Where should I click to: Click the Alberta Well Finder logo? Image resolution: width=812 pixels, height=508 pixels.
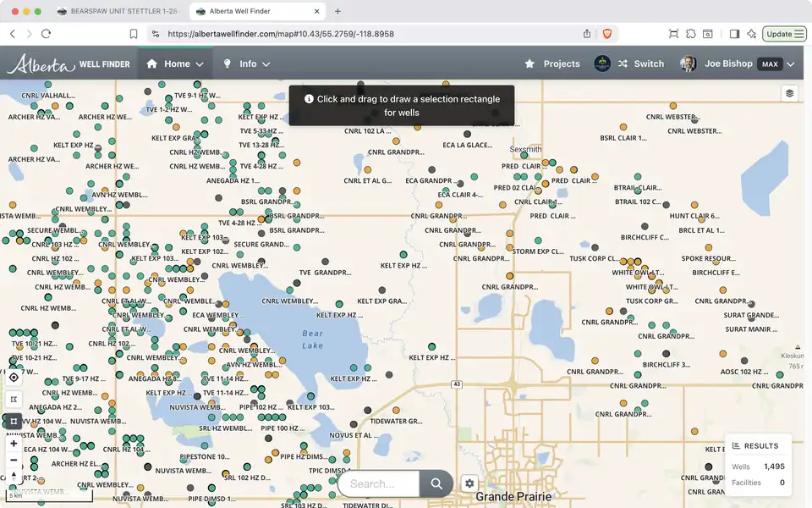pos(69,63)
